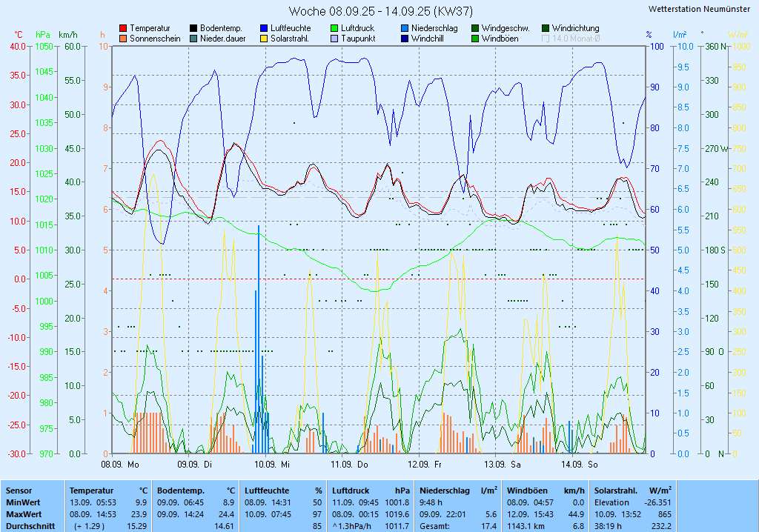Viewport: 759px width, 532px height.
Task: Select the Luftdruck column header in table
Action: click(x=352, y=491)
